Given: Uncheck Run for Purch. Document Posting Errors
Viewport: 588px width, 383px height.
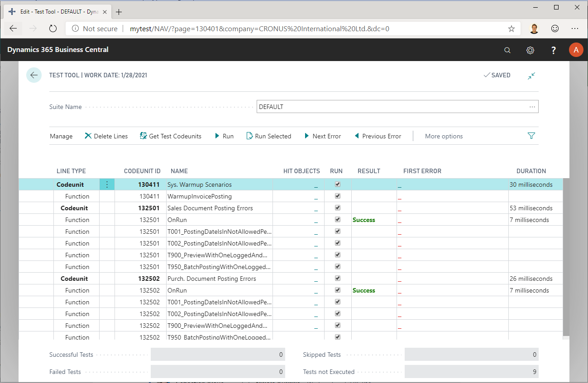Looking at the screenshot, I should 337,279.
